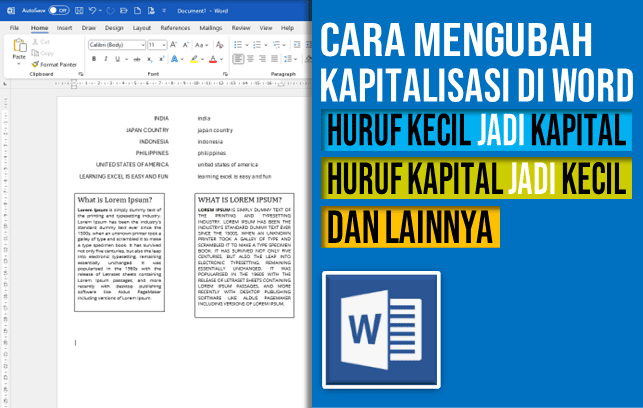Open the Review tab
Viewport: 643px width, 408px height.
[241, 28]
